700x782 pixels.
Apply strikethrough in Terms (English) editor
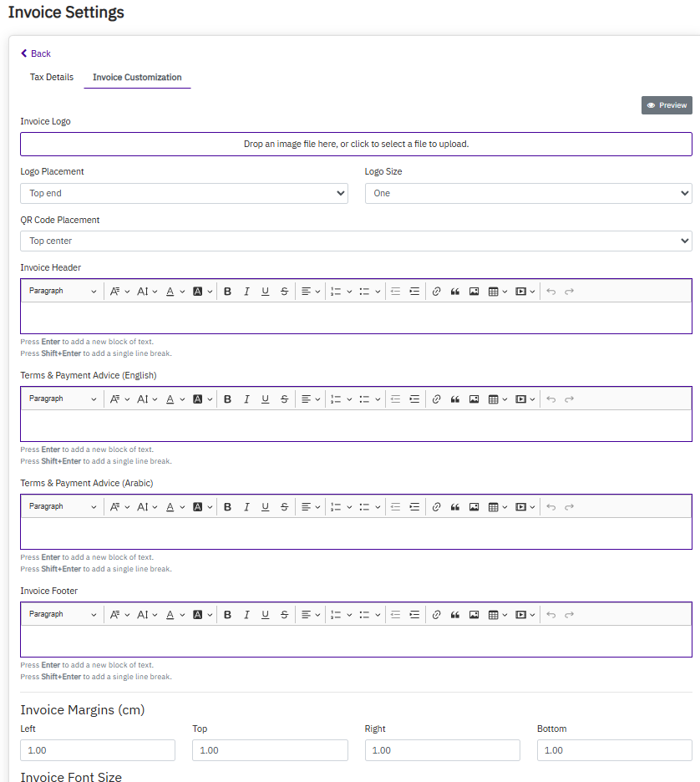[285, 399]
